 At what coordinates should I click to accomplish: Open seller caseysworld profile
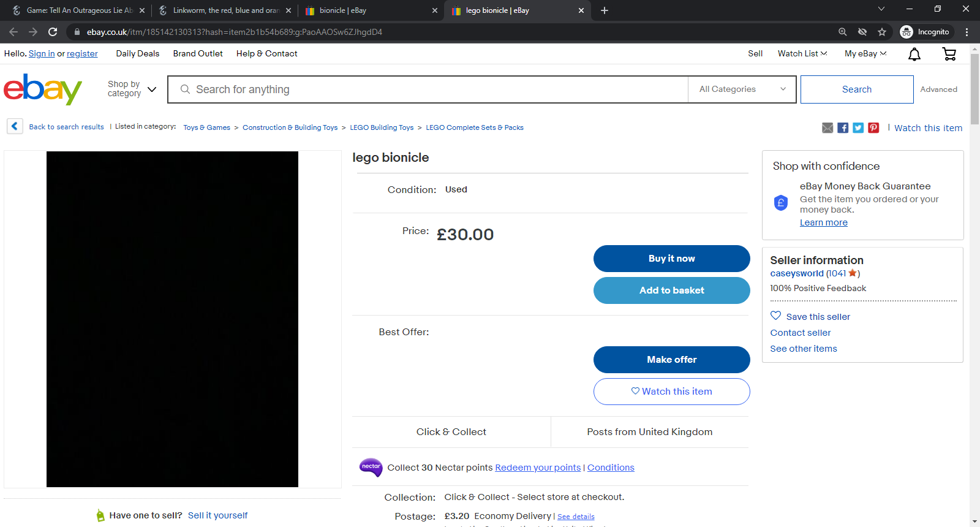click(797, 273)
